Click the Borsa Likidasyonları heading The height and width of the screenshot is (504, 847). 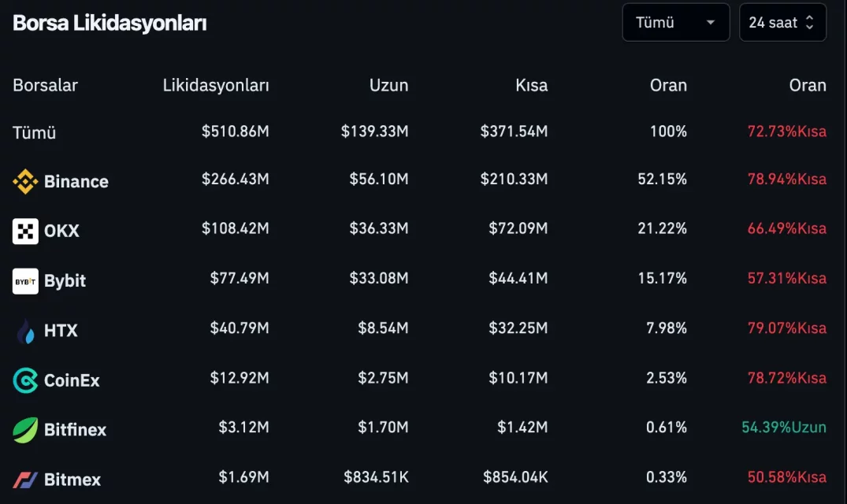coord(110,23)
